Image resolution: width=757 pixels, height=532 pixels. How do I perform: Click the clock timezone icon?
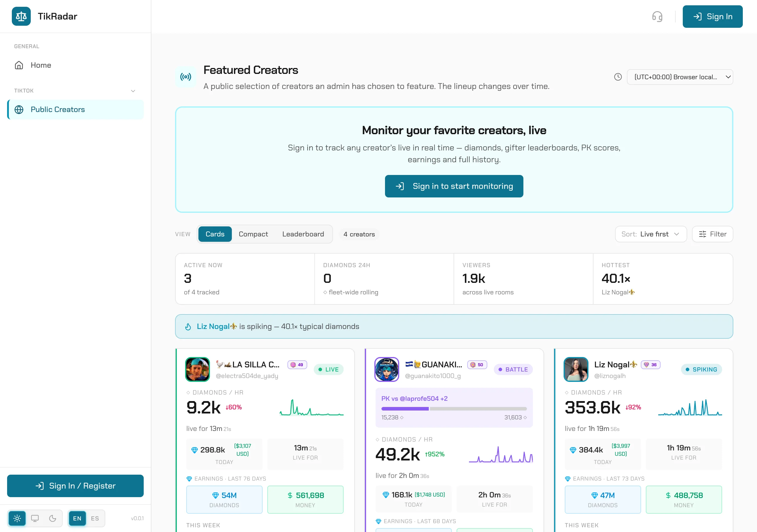click(x=618, y=77)
